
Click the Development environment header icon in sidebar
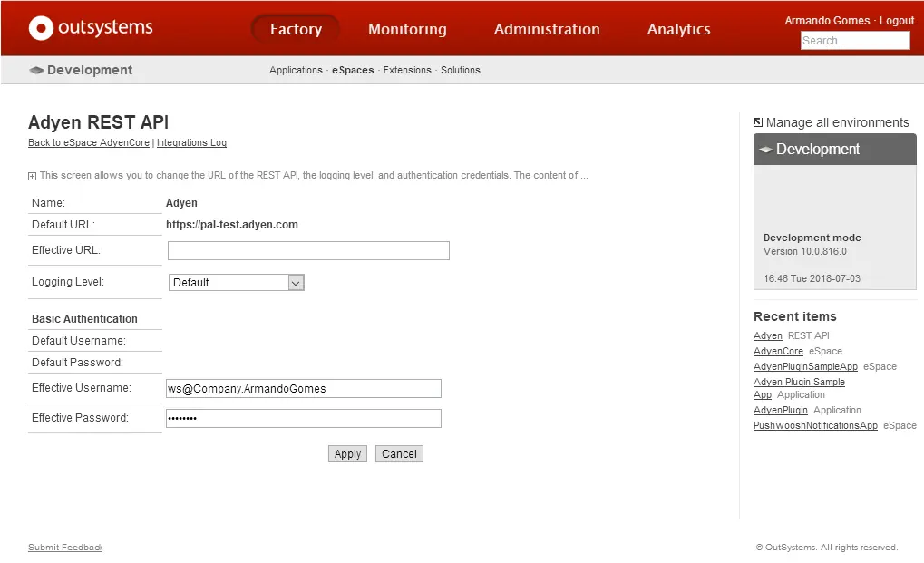click(765, 150)
